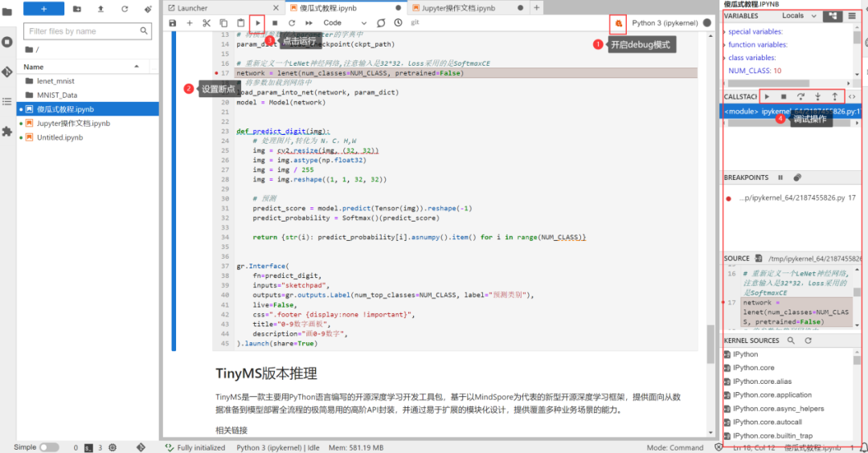The image size is (868, 453).
Task: Focus the Filter files by name field
Action: click(88, 31)
